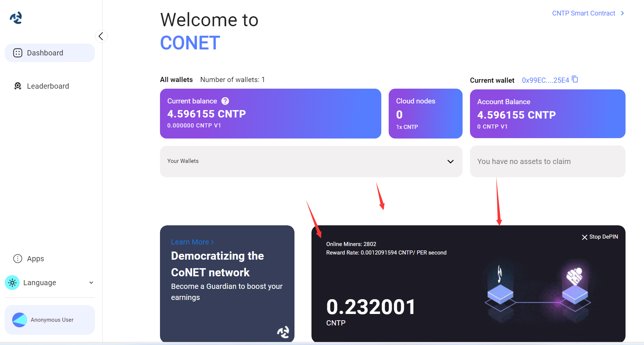
Task: Click wallet address 0x99EC....25E4
Action: 545,80
